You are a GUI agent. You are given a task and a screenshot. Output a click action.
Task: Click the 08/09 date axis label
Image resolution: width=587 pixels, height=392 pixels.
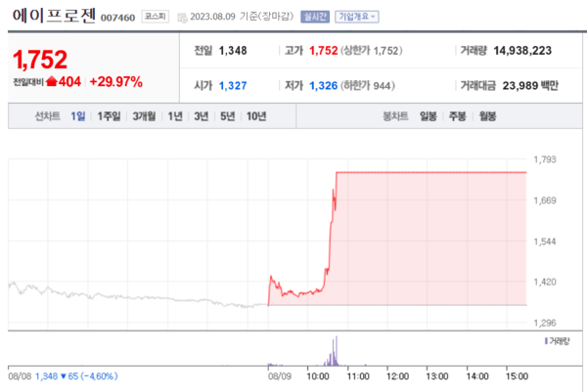coord(279,376)
